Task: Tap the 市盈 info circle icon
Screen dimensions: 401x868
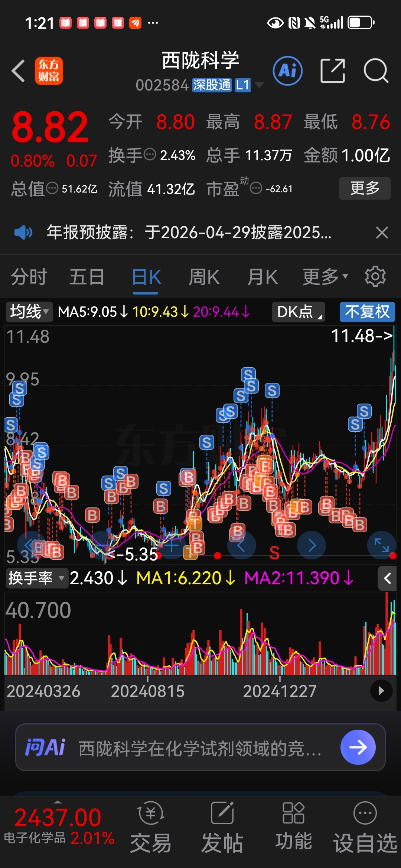Action: [256, 188]
